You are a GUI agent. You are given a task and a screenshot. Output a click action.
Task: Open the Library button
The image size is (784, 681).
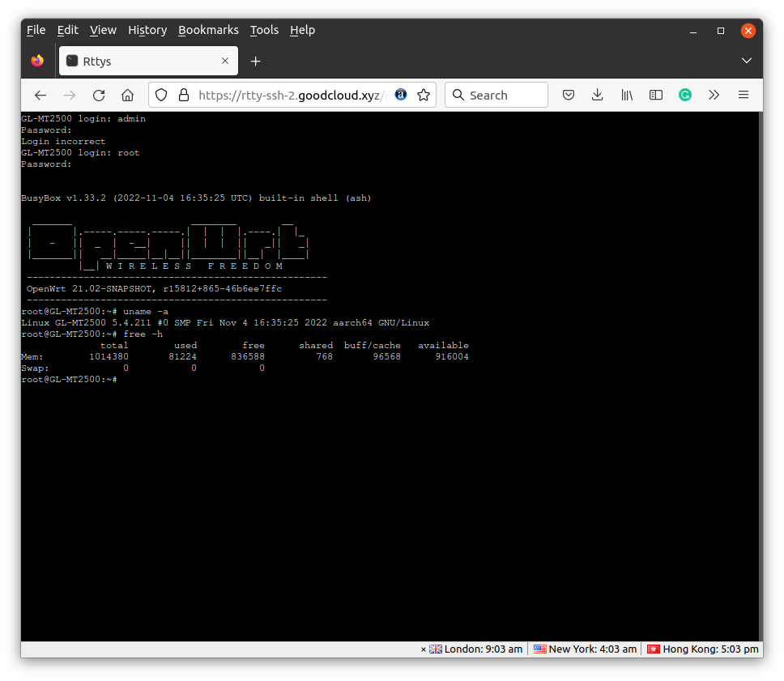[627, 95]
